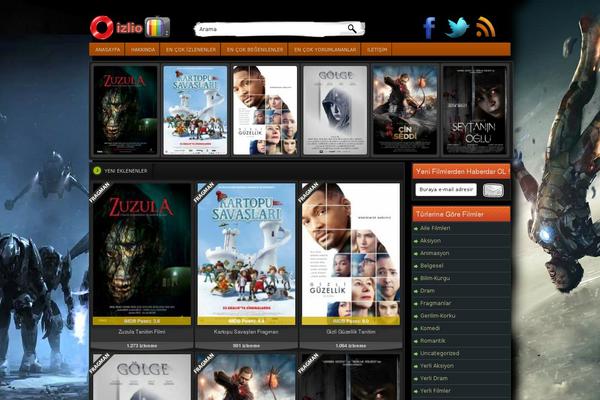This screenshot has width=600, height=400.
Task: Click the Kartopu Savaşları Fragman title link
Action: (246, 332)
